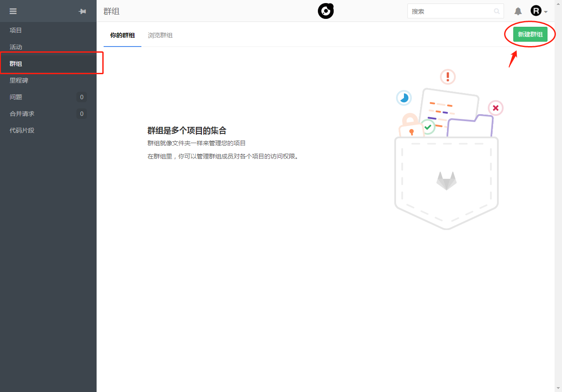This screenshot has height=392, width=562.
Task: Open 合并请求 in the sidebar
Action: click(x=48, y=114)
